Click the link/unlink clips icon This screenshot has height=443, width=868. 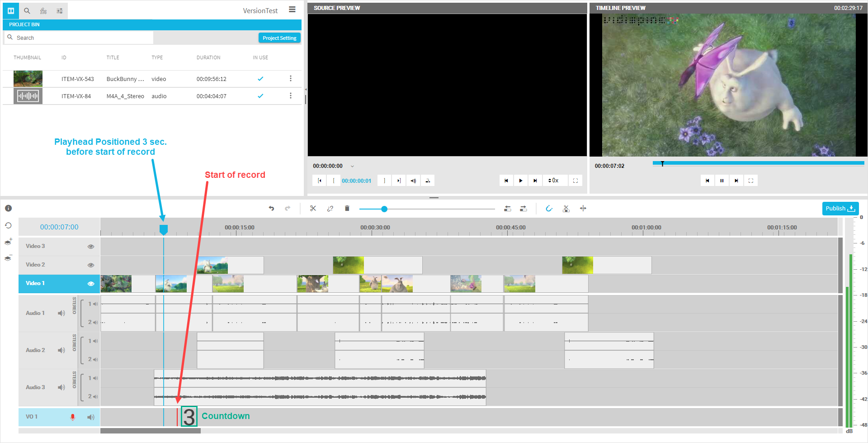pyautogui.click(x=330, y=209)
